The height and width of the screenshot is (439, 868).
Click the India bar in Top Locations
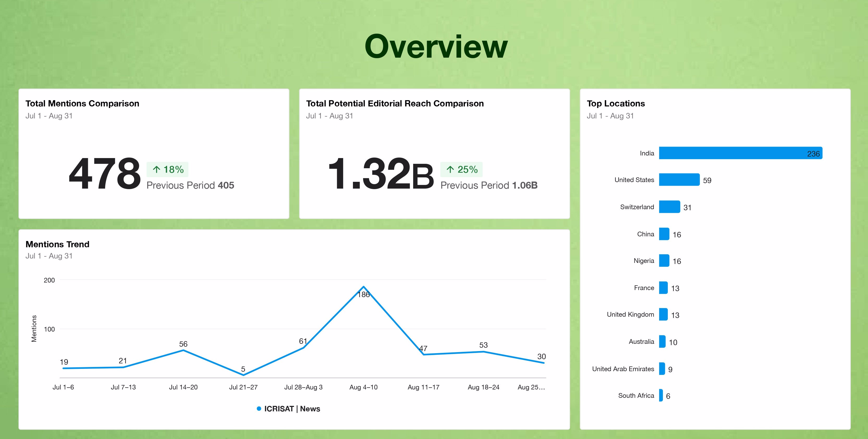(x=740, y=153)
